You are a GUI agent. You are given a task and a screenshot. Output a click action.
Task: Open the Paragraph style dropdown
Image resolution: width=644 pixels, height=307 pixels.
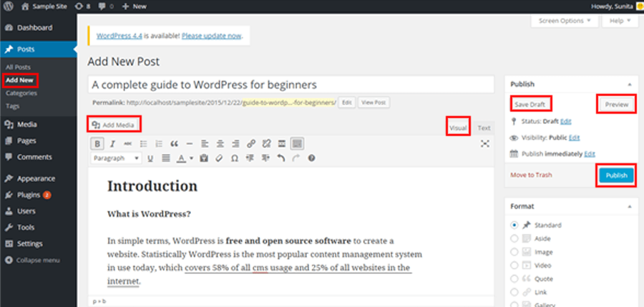click(116, 158)
